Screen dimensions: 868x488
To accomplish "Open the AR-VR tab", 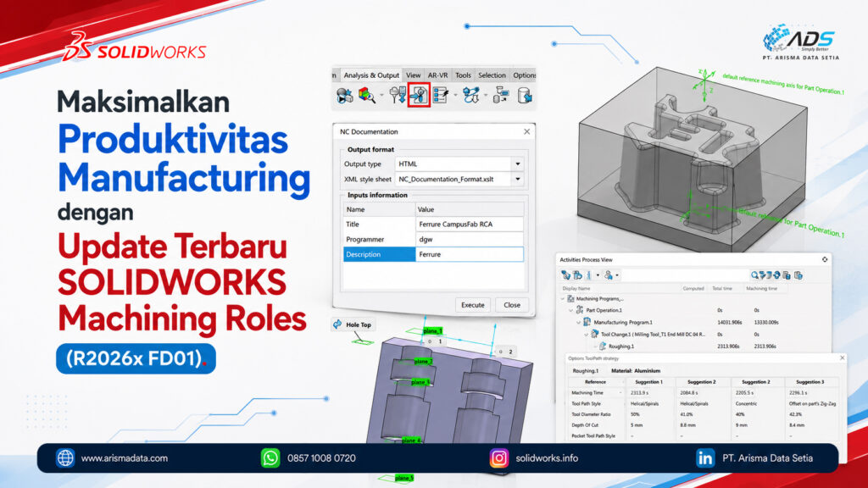I will pyautogui.click(x=437, y=75).
